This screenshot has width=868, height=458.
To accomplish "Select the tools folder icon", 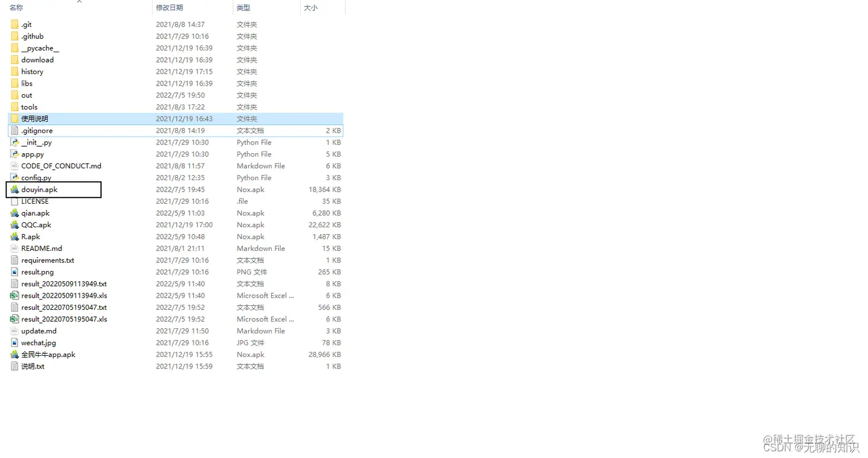I will tap(15, 107).
